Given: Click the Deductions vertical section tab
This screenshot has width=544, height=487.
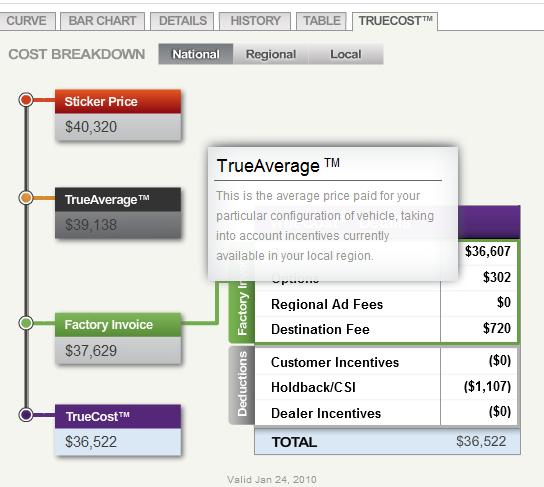Looking at the screenshot, I should pyautogui.click(x=242, y=385).
